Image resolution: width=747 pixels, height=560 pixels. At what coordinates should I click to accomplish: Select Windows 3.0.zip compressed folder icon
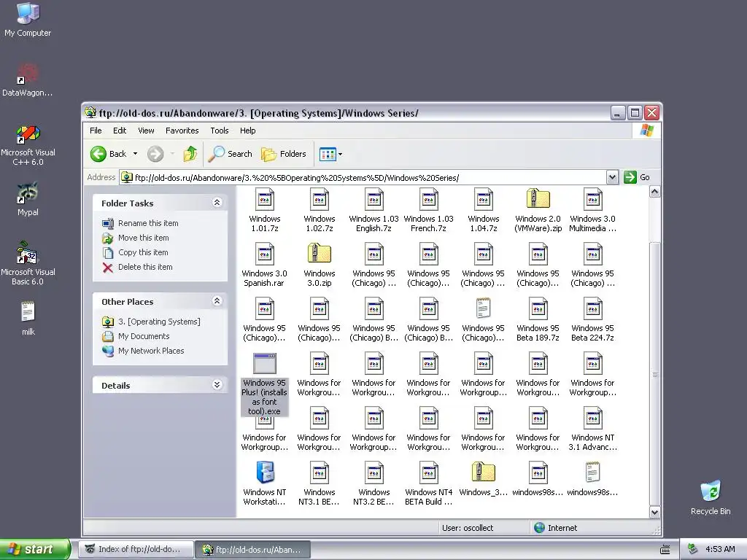click(320, 253)
